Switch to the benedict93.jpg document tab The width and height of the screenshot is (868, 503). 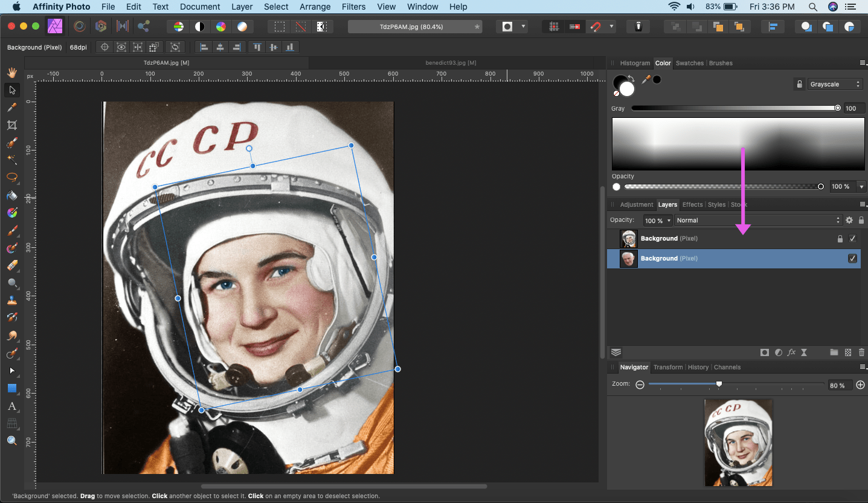click(x=451, y=63)
